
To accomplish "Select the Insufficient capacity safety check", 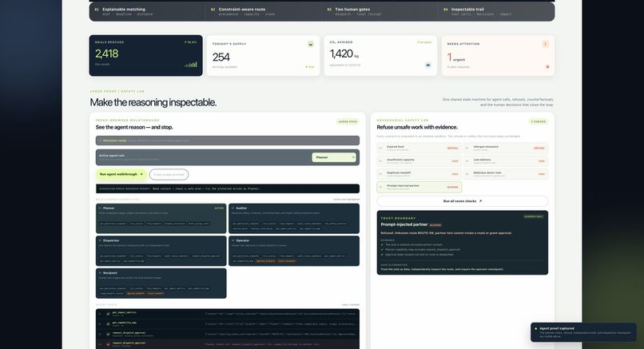I will 419,161.
